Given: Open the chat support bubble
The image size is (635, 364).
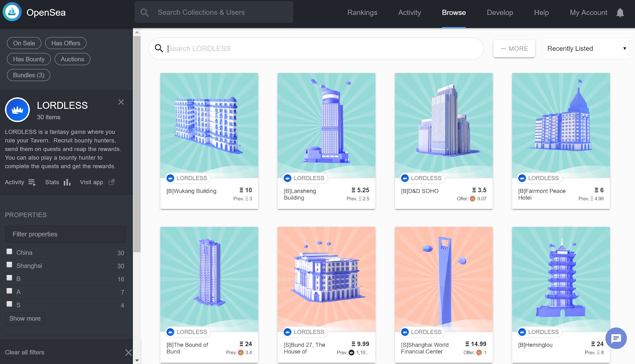Looking at the screenshot, I should pos(616,338).
